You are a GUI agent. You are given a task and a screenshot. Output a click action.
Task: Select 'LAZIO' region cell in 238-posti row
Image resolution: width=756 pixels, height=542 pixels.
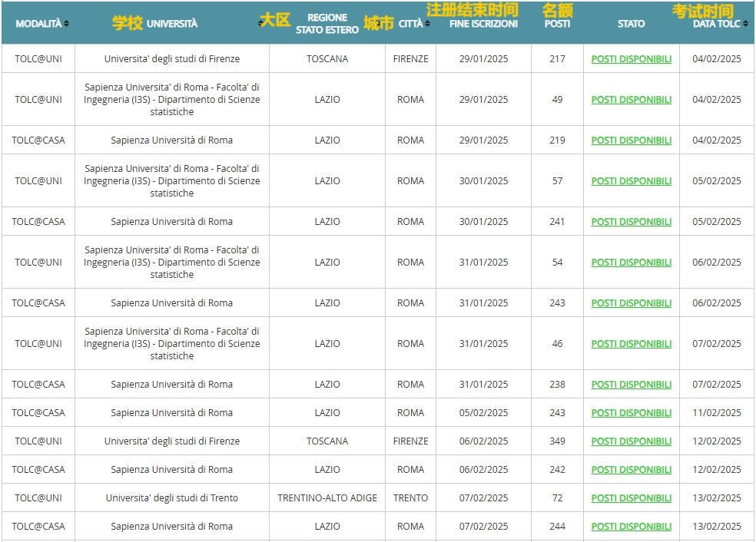327,385
